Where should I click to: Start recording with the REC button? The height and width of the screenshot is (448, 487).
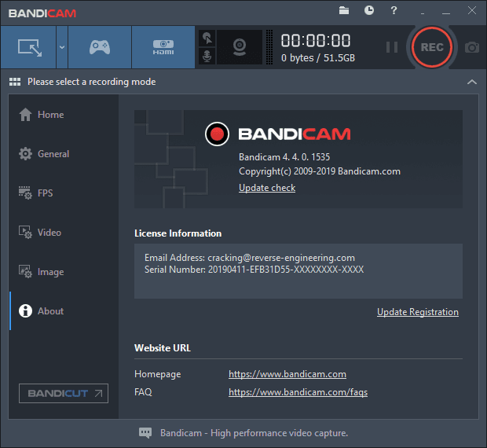pyautogui.click(x=432, y=47)
